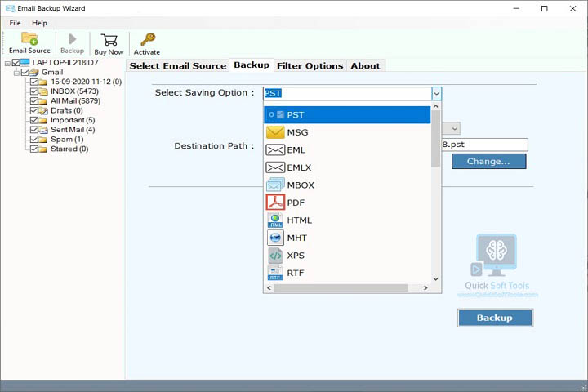This screenshot has height=392, width=588.
Task: Click the Backup play icon in toolbar
Action: 73,39
